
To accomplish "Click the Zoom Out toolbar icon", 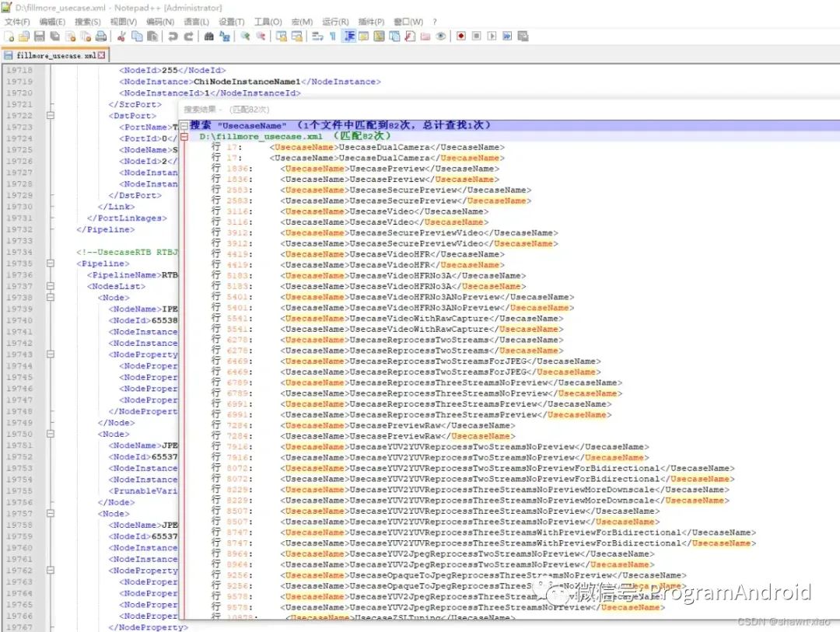I will point(261,37).
